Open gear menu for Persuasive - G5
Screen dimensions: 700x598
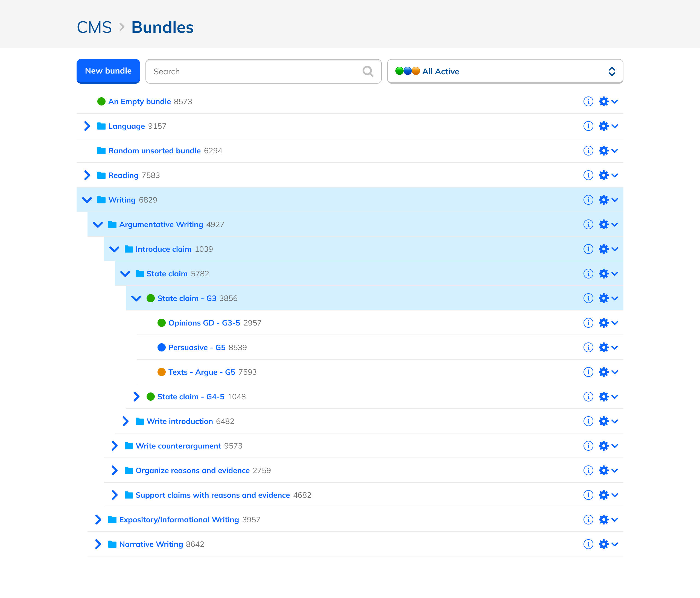[604, 347]
